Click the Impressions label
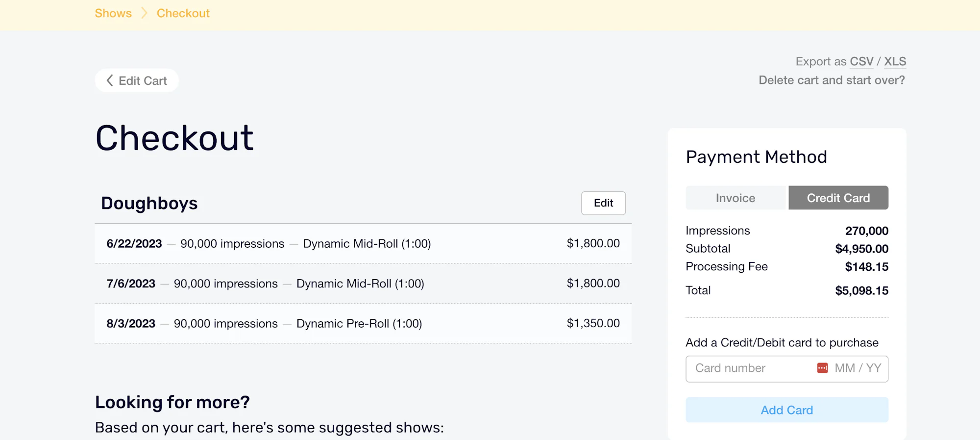Screen dimensions: 980x440 718,231
